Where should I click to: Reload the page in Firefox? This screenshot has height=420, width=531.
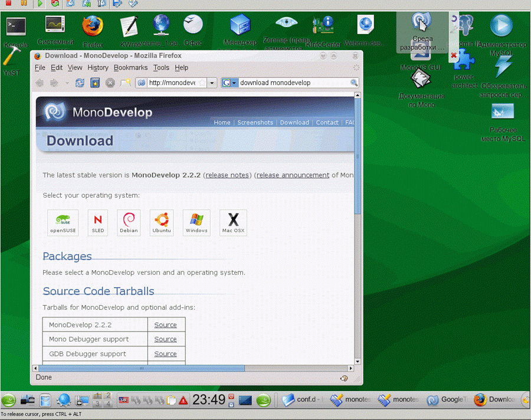(x=80, y=83)
